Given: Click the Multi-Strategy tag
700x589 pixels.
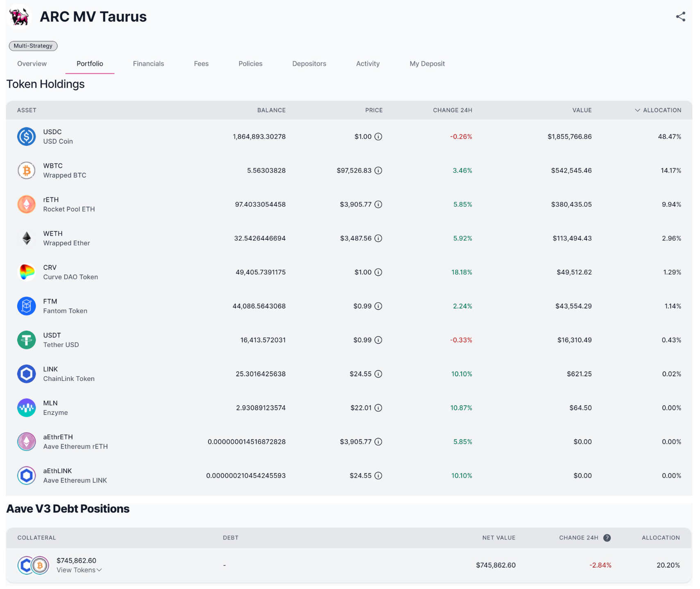Looking at the screenshot, I should coord(33,46).
